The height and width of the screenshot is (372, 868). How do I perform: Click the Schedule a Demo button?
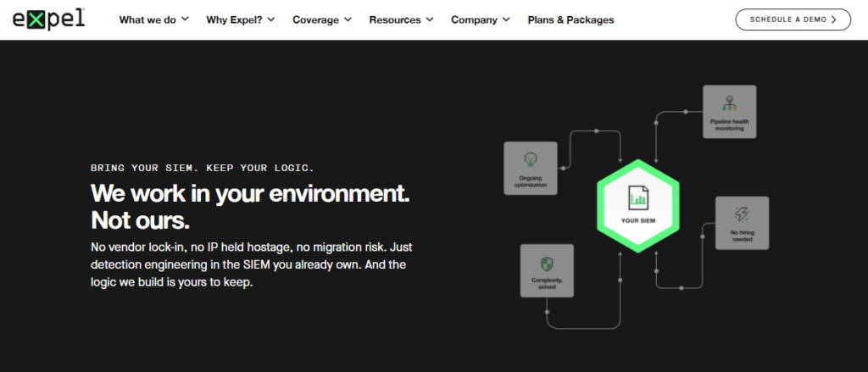point(793,19)
